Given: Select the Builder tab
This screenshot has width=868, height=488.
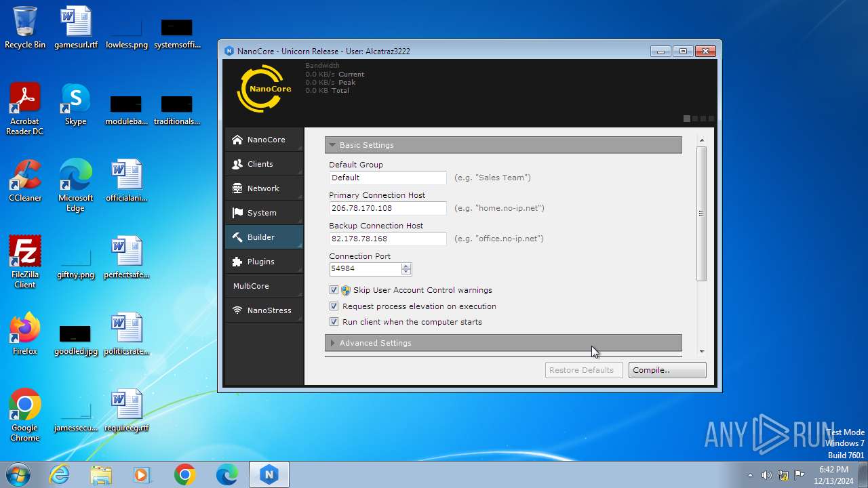Looking at the screenshot, I should pos(264,237).
